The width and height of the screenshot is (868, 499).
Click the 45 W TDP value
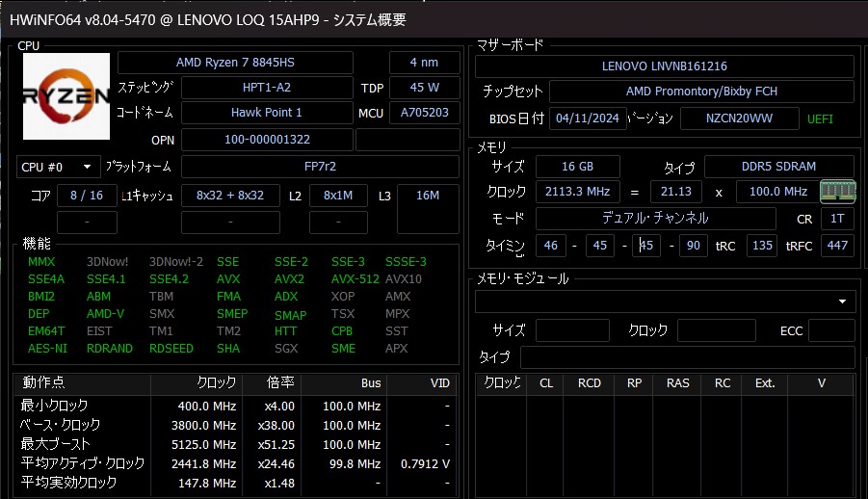424,88
